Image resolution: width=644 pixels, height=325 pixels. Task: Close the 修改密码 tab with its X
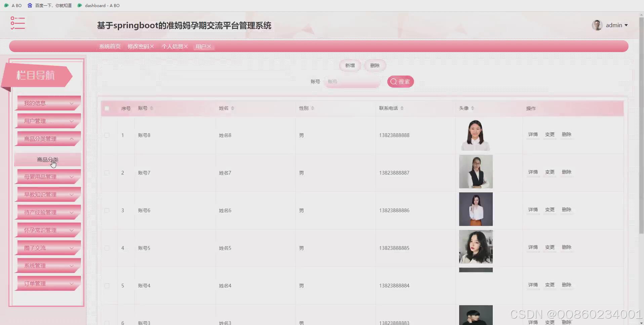tap(152, 46)
